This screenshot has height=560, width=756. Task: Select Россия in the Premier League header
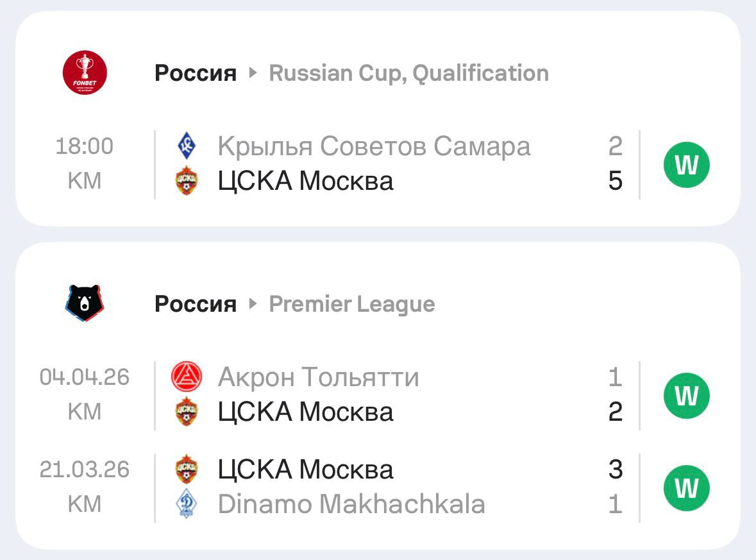tap(196, 304)
